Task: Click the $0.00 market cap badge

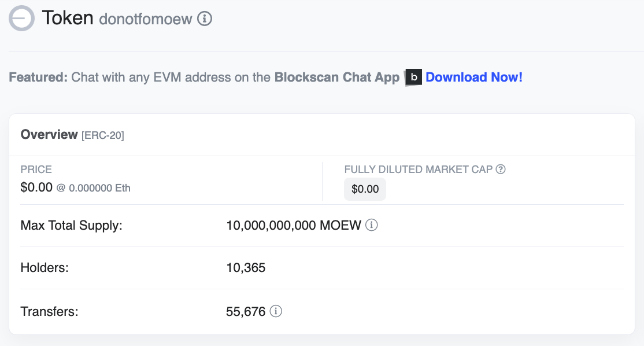Action: [x=365, y=189]
